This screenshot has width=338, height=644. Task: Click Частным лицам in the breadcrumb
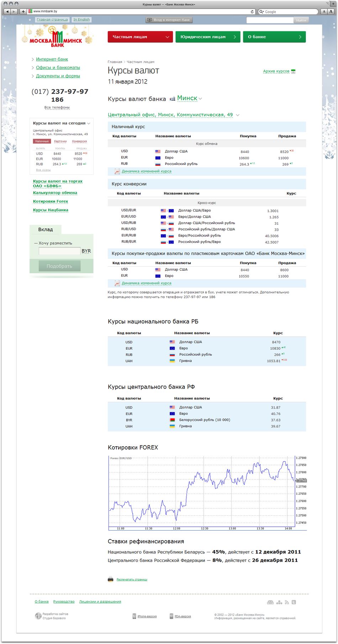(x=141, y=62)
